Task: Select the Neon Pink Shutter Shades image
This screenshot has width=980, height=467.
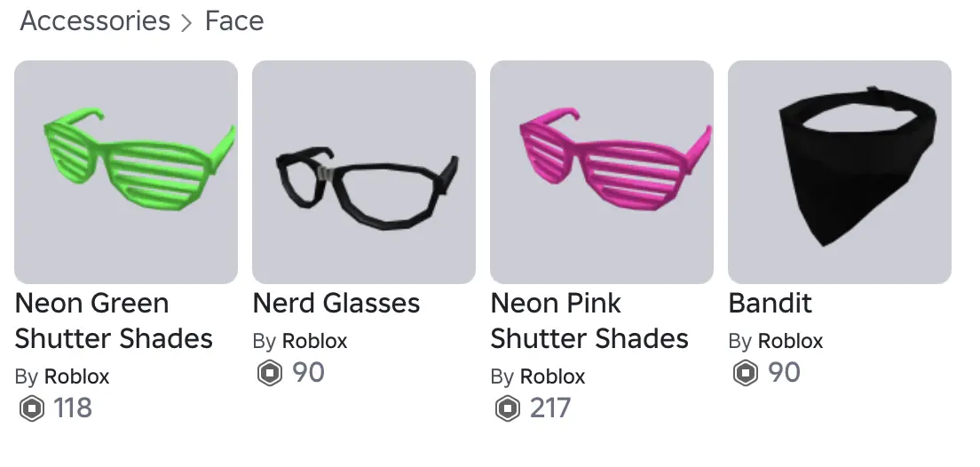Action: (x=602, y=172)
